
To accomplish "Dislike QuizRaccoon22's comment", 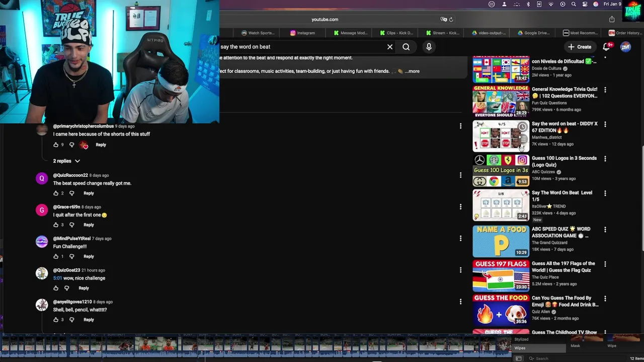I will pos(71,193).
